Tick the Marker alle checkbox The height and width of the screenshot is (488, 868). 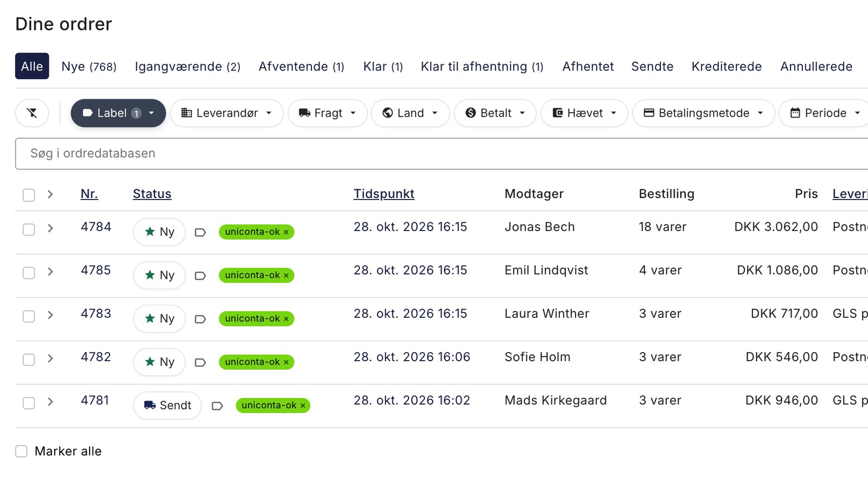pos(21,451)
